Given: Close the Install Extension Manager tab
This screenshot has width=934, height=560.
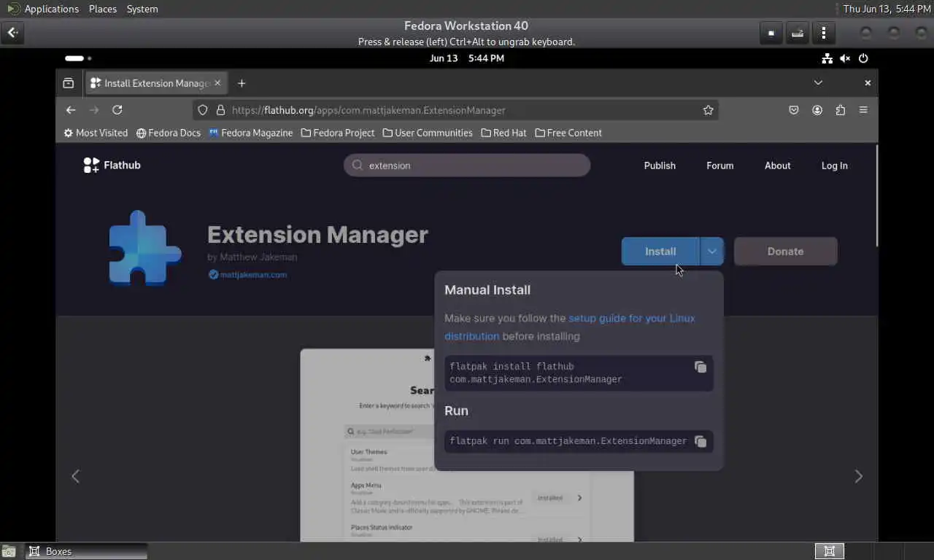Looking at the screenshot, I should [217, 83].
